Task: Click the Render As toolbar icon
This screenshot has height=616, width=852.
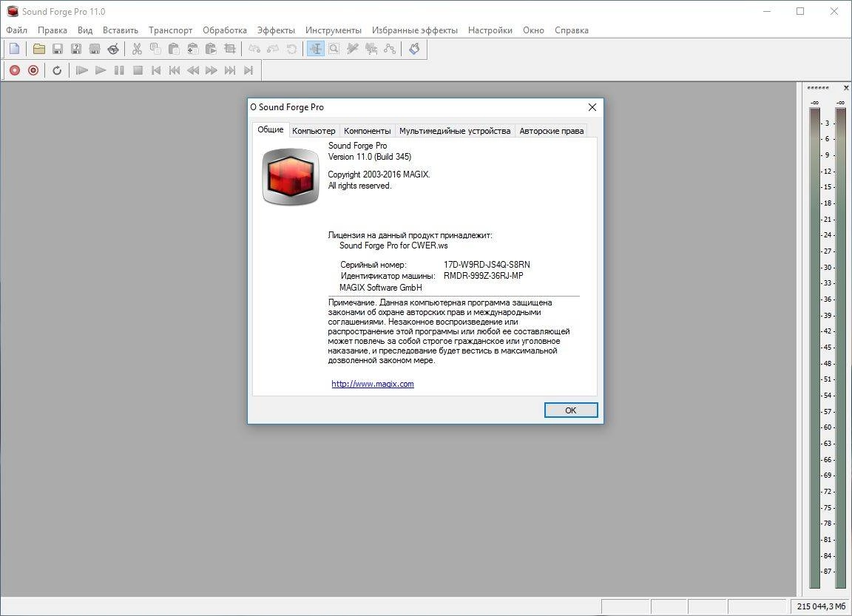Action: coord(94,49)
